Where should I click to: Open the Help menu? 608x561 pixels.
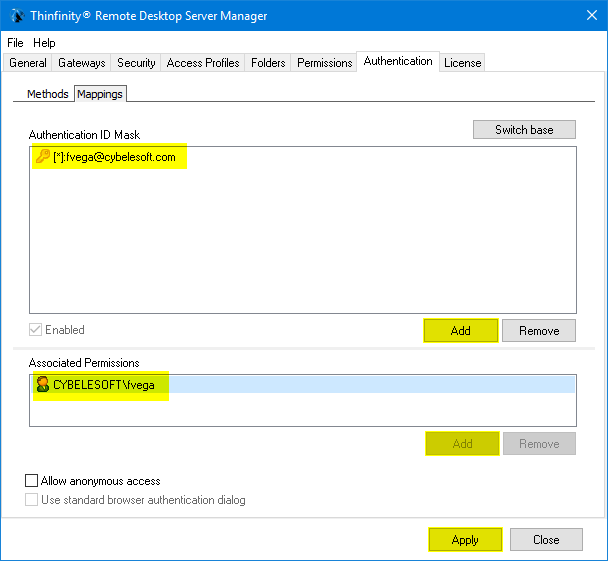point(44,43)
